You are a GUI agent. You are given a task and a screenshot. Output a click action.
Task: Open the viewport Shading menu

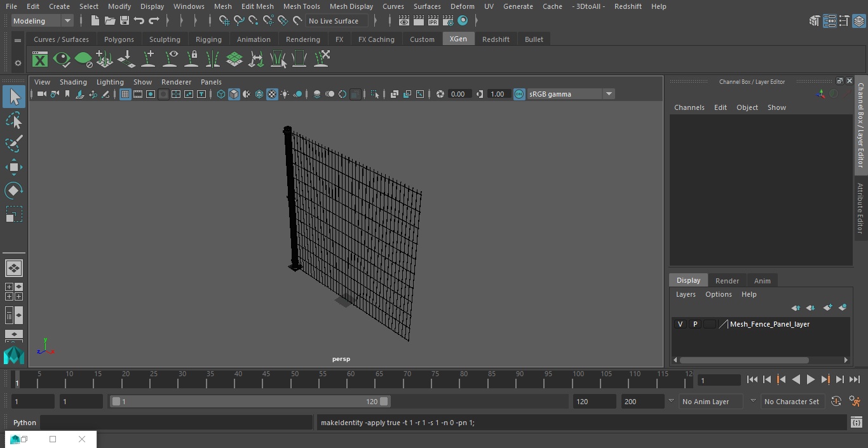point(73,82)
